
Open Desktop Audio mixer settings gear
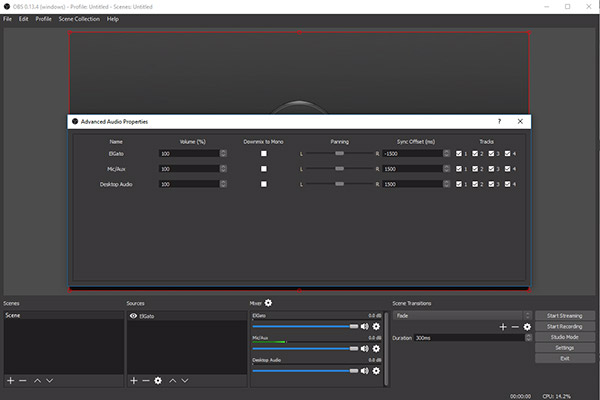point(376,371)
